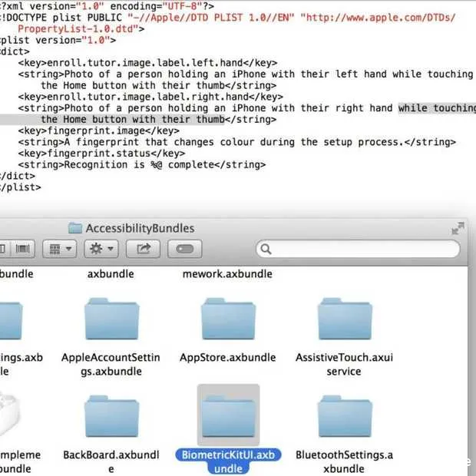The image size is (476, 476).
Task: Open the arrange items dropdown in Finder toolbar
Action: (x=60, y=249)
